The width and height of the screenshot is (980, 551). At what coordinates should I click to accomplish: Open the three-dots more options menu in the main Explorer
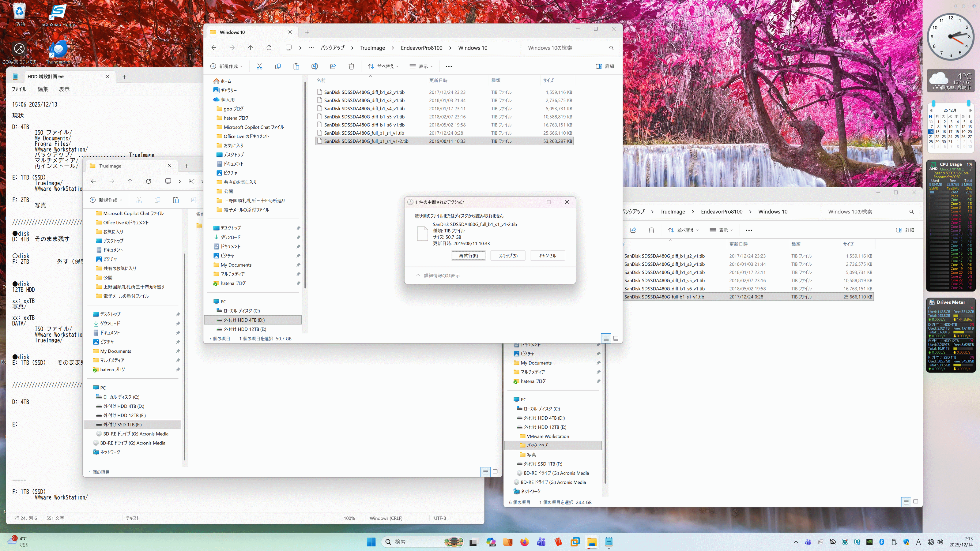(449, 66)
